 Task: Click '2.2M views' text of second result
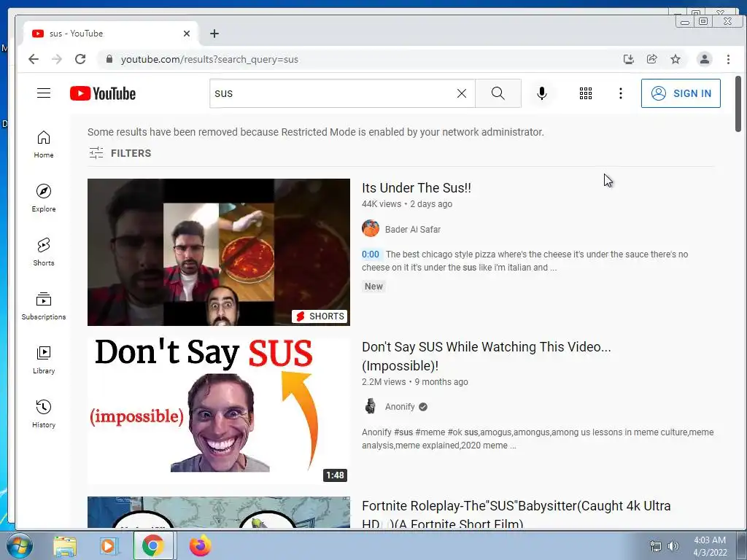[x=384, y=382]
